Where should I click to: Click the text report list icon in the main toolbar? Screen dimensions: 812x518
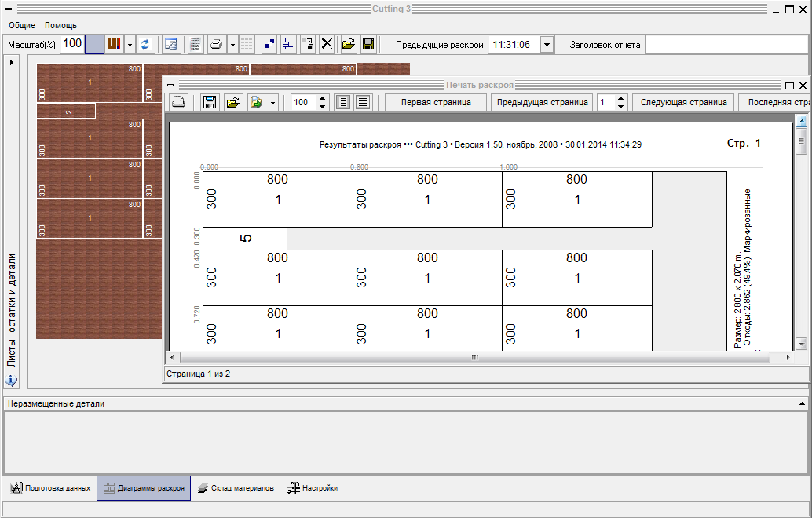(x=196, y=45)
